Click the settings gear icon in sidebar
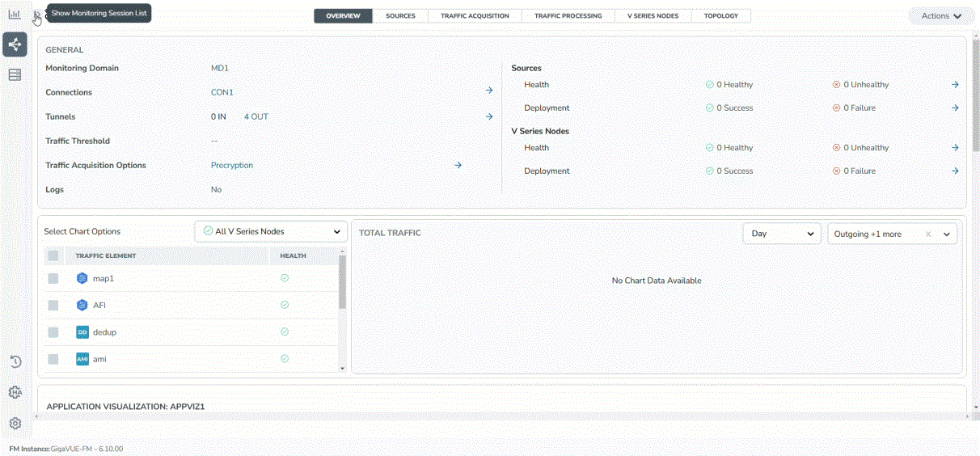Image resolution: width=980 pixels, height=456 pixels. pos(15,423)
